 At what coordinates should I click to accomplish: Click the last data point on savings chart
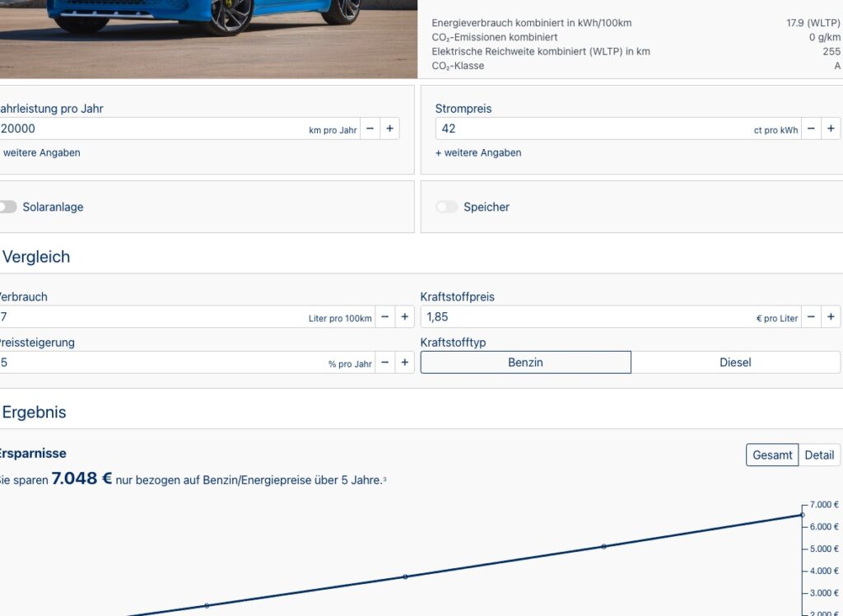point(803,515)
